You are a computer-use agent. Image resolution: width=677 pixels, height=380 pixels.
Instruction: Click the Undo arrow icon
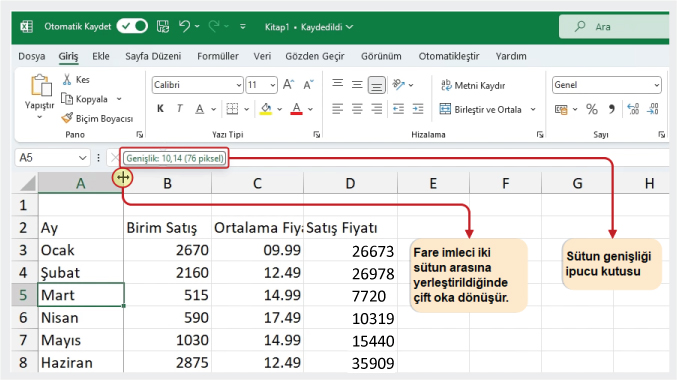[184, 26]
